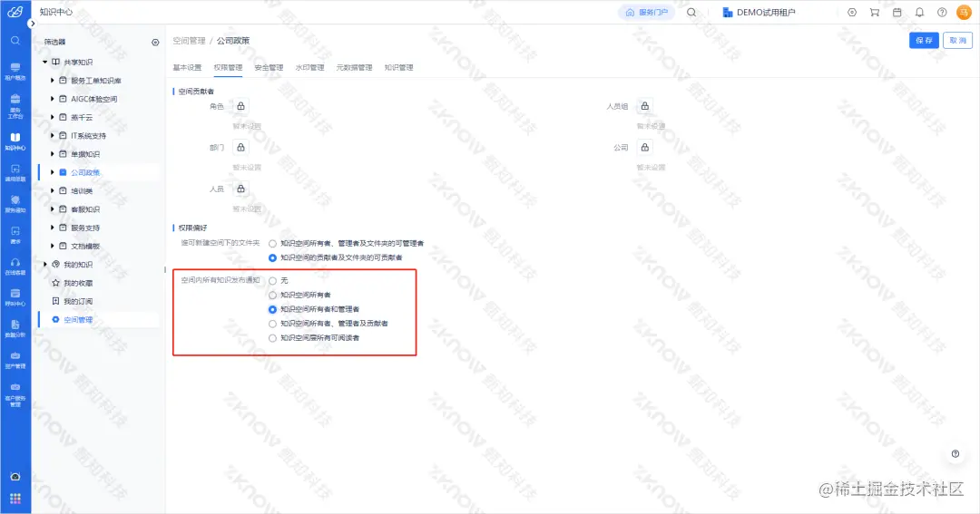
Task: Select the 无 notification radio option
Action: click(x=272, y=281)
